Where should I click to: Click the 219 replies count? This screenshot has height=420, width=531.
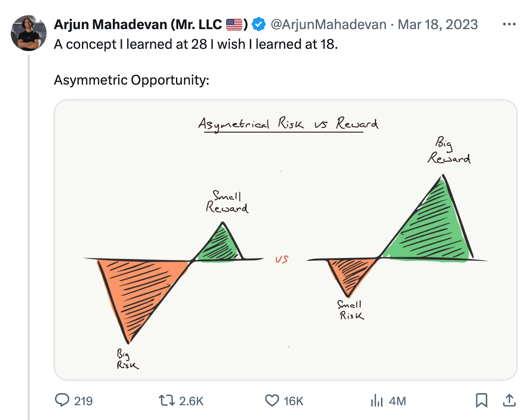tap(83, 401)
